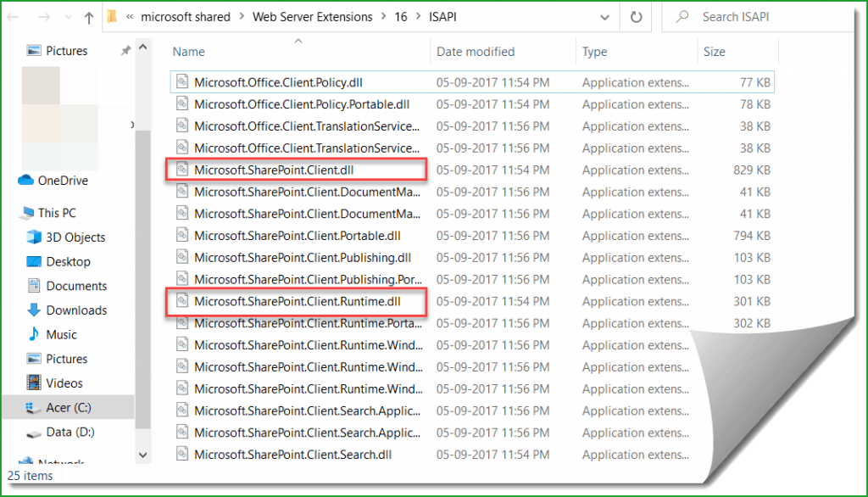Click the pin icon beside Pictures
868x497 pixels.
point(125,50)
